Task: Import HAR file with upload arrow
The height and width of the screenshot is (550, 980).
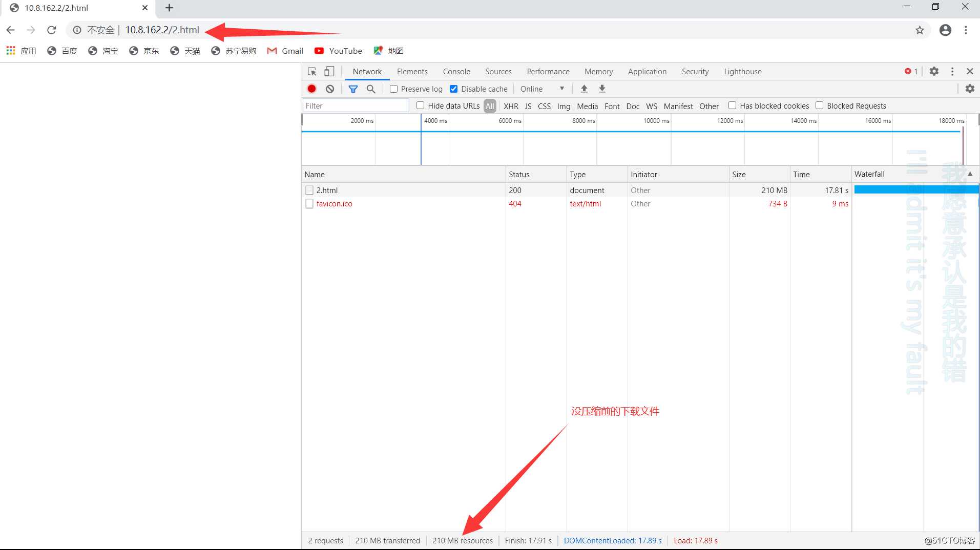Action: point(584,89)
